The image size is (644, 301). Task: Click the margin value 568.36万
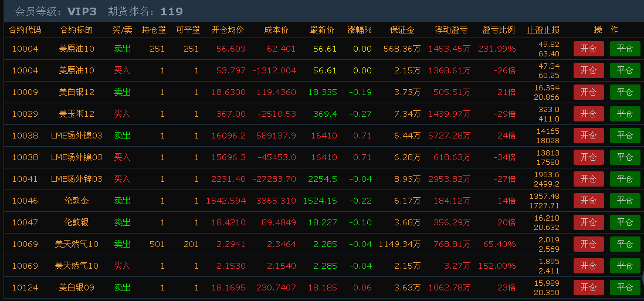coord(402,49)
